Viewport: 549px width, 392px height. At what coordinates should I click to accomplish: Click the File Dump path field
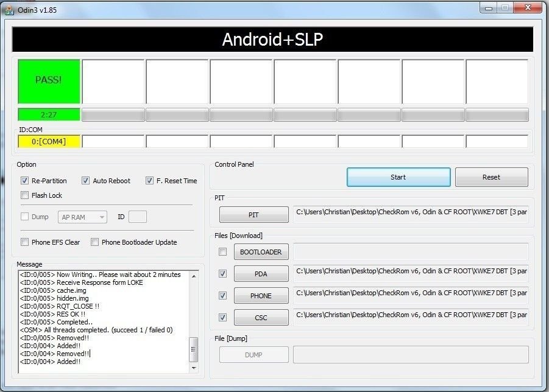click(411, 355)
